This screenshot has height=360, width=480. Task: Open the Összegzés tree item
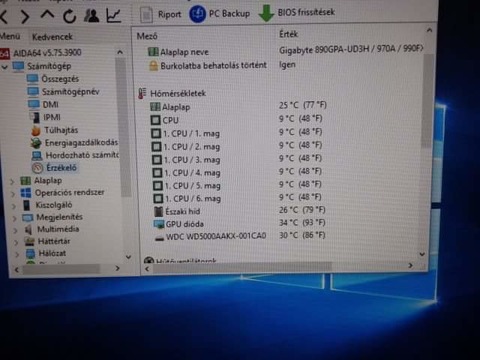tap(60, 79)
